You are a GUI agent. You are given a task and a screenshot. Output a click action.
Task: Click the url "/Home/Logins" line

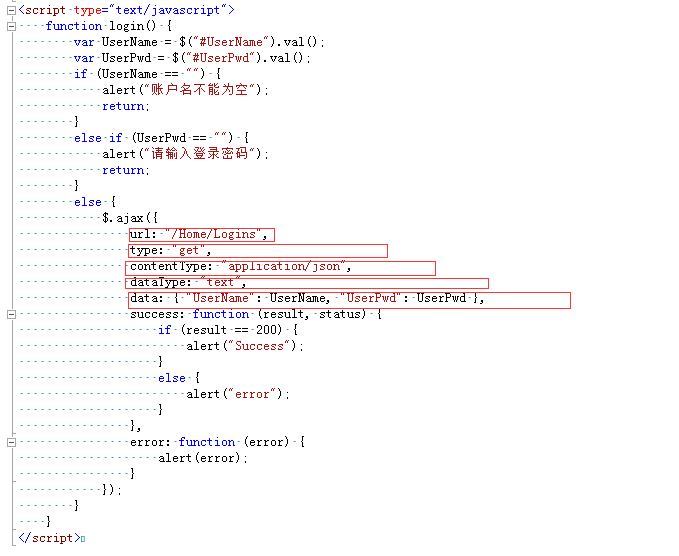point(202,235)
